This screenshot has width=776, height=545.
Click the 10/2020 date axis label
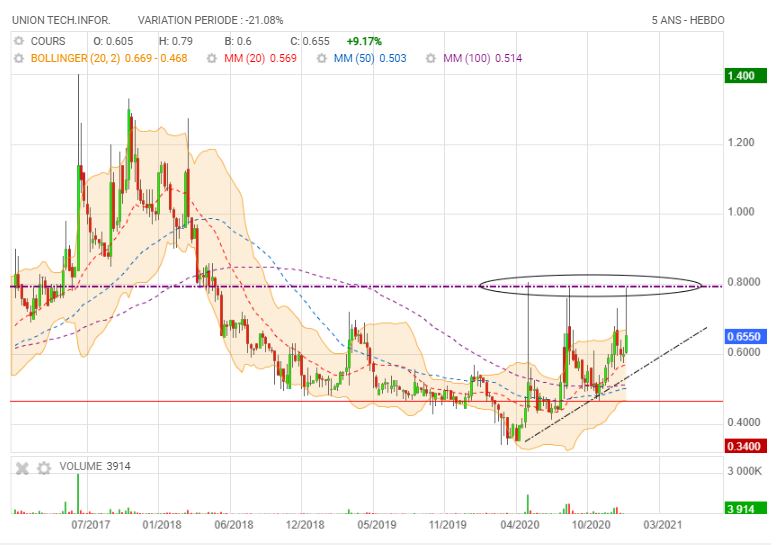pyautogui.click(x=591, y=525)
